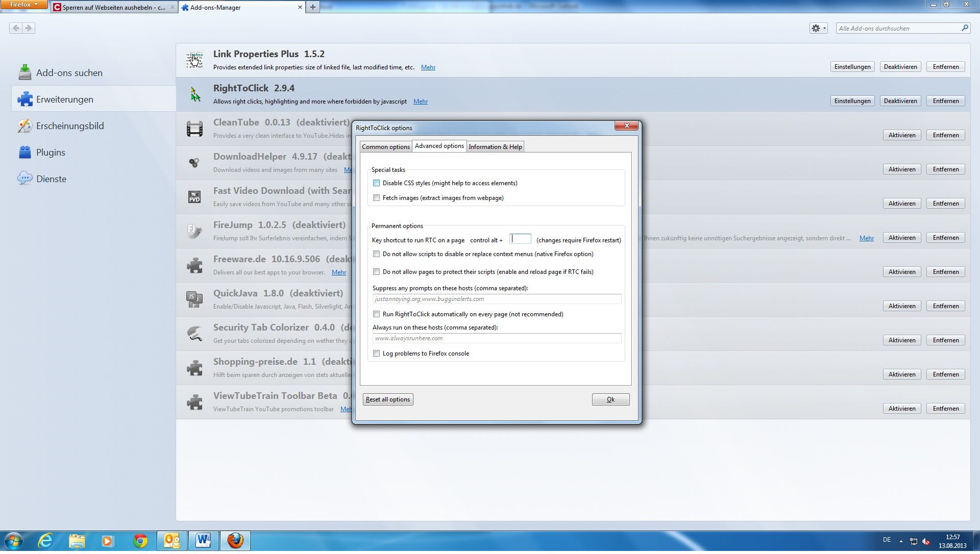
Task: Click the Suppress prompts hosts text field
Action: [496, 299]
